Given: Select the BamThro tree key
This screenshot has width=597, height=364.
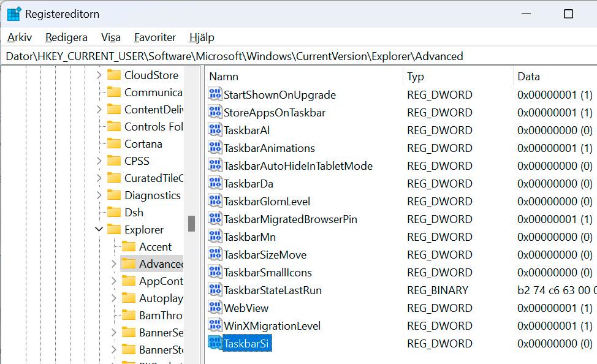Looking at the screenshot, I should point(161,315).
